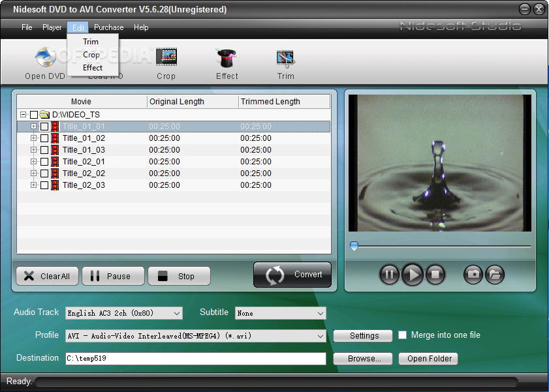Start conversion with the Convert button

point(292,275)
